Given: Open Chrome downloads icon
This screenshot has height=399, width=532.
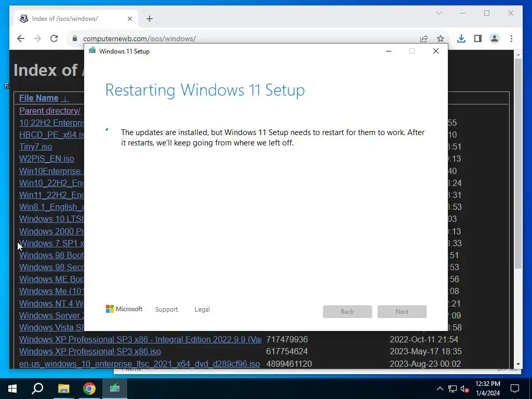Looking at the screenshot, I should coord(461,38).
